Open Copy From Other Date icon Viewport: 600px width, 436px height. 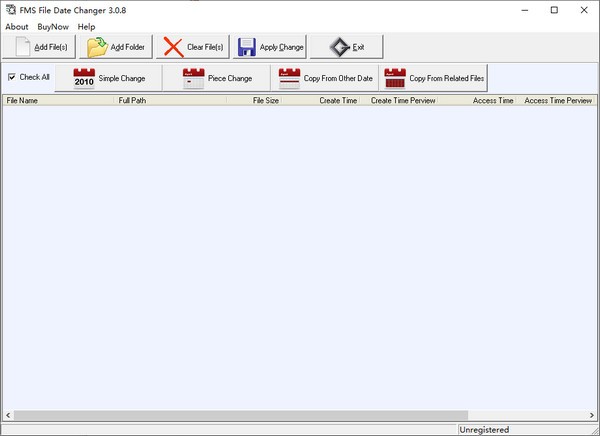tap(289, 77)
